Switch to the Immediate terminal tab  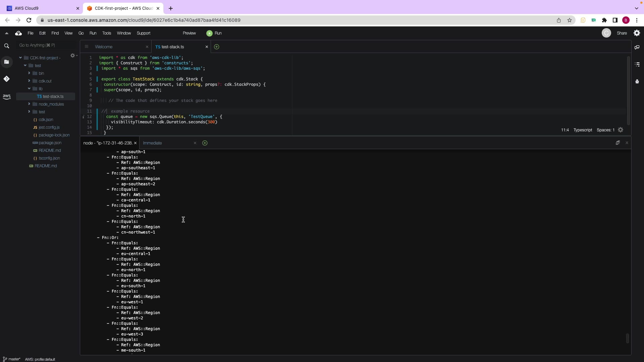(153, 143)
